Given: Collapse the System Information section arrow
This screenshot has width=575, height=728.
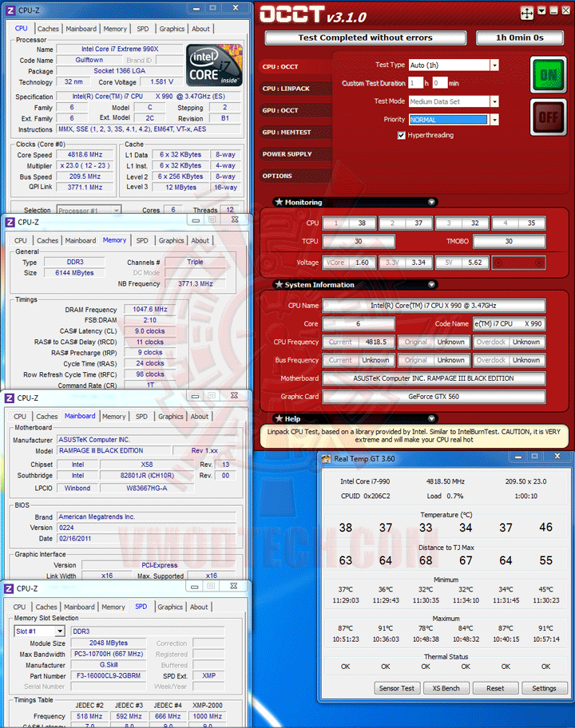Looking at the screenshot, I should click(431, 285).
